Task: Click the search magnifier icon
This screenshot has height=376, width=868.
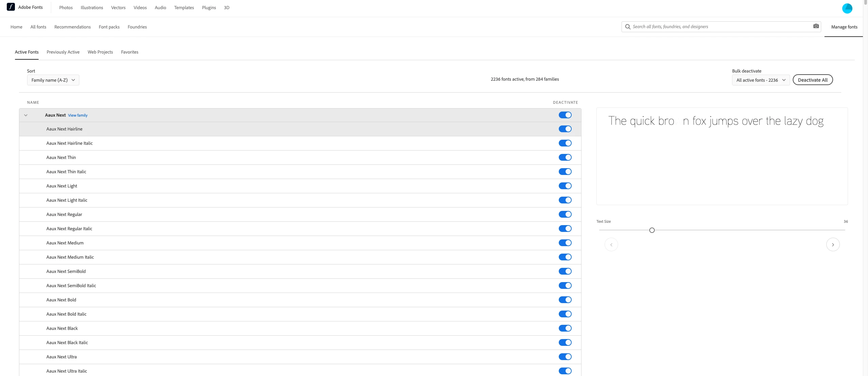Action: click(x=628, y=27)
